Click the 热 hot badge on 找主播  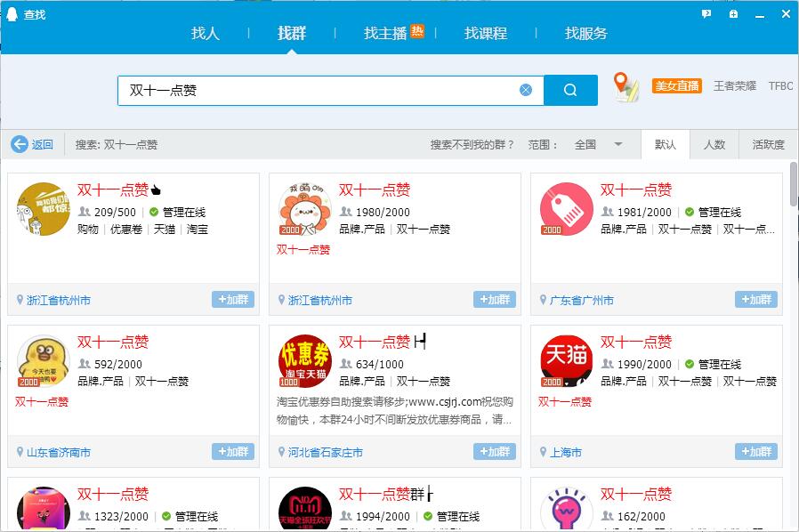(x=418, y=28)
